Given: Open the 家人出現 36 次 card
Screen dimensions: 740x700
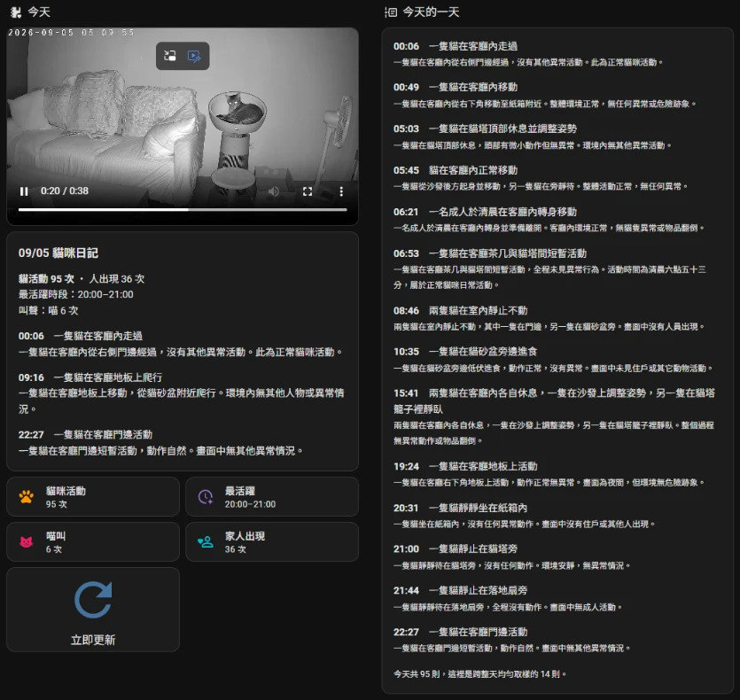Looking at the screenshot, I should click(272, 542).
